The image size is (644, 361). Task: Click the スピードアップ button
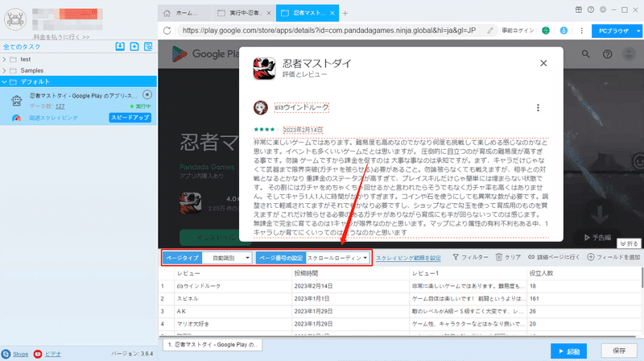tap(130, 118)
